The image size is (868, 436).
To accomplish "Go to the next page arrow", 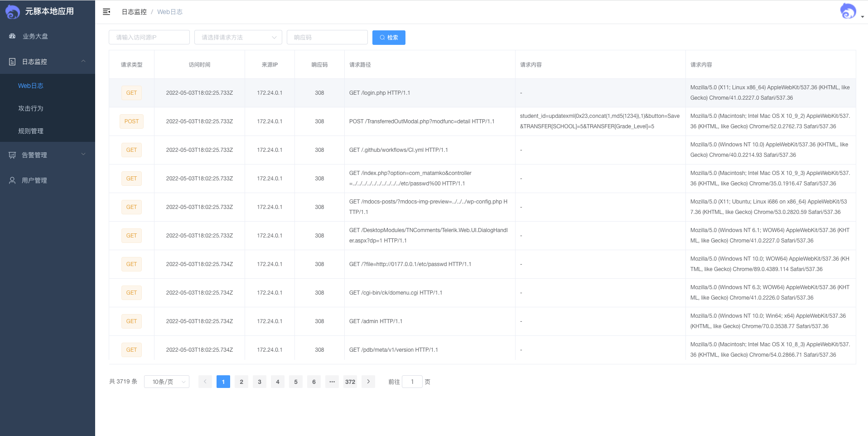I will [x=368, y=382].
